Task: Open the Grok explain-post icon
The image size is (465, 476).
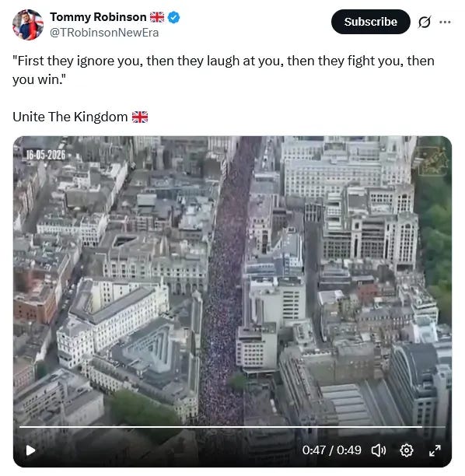Action: coord(425,22)
